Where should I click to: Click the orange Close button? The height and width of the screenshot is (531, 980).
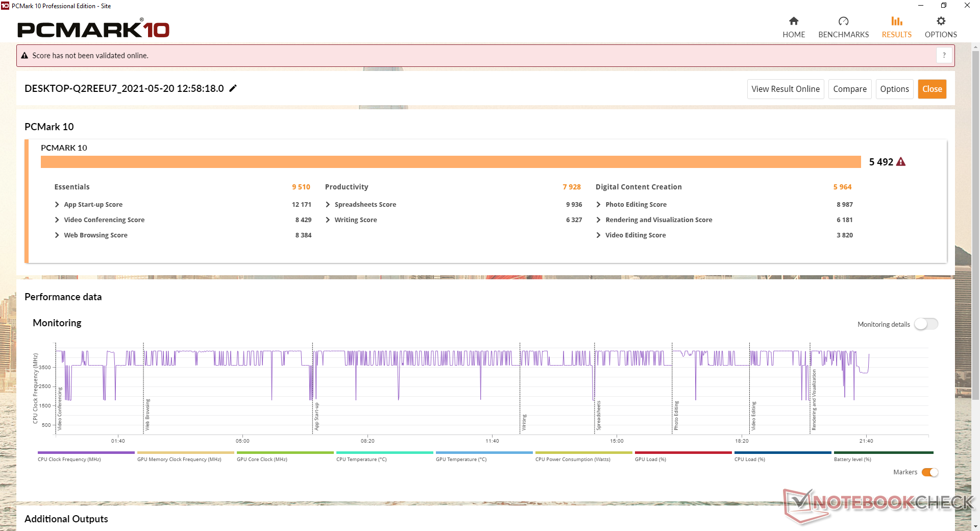click(932, 89)
